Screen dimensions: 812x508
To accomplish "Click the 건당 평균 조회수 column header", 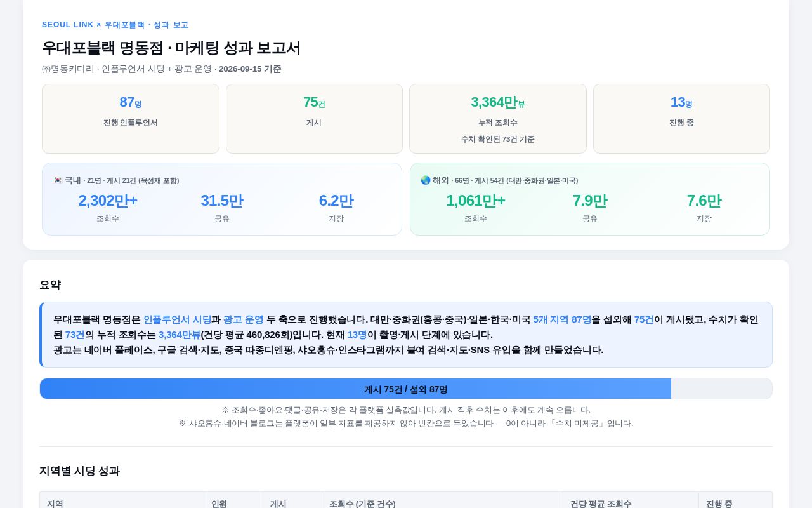I will (x=631, y=504).
